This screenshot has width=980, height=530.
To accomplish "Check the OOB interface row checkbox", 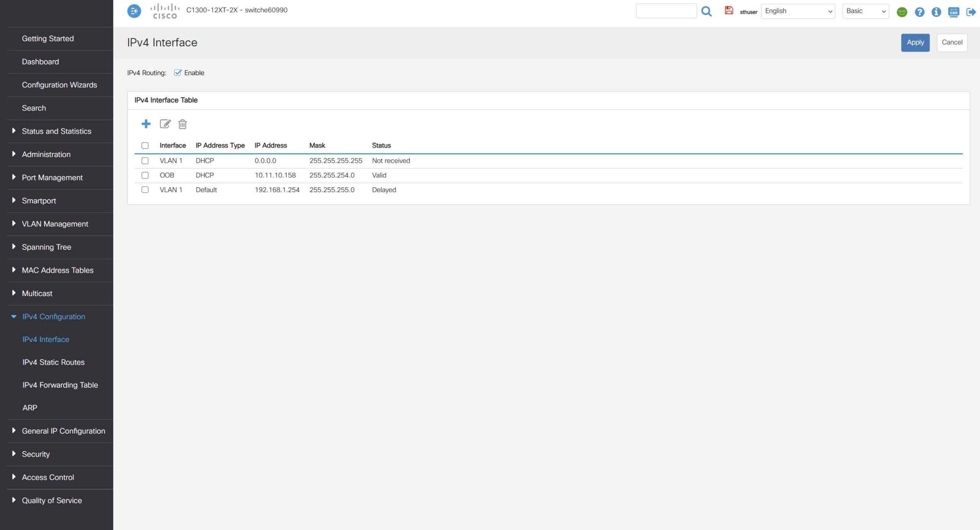I will 145,175.
